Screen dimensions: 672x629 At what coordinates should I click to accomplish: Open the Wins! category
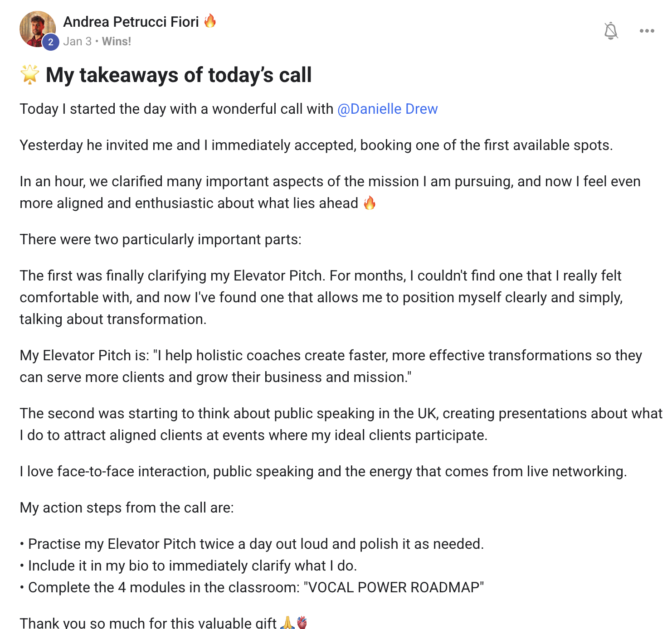click(117, 41)
